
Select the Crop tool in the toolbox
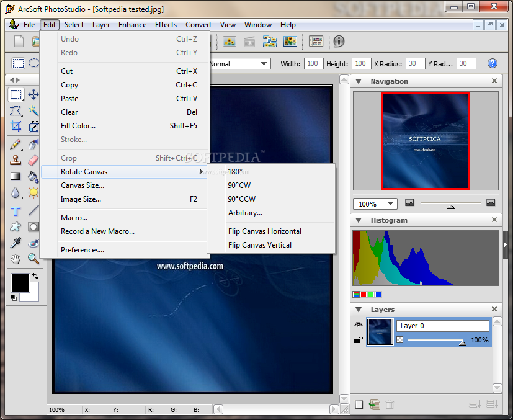pyautogui.click(x=16, y=127)
